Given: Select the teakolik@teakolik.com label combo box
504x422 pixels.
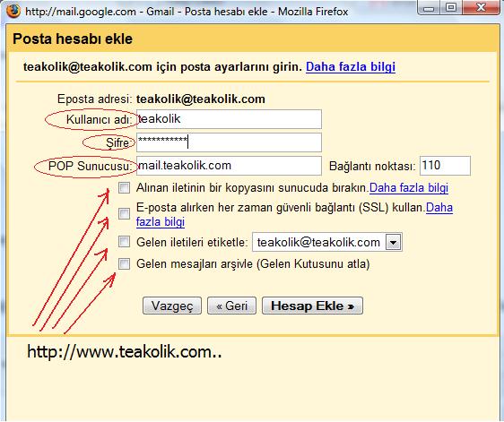Looking at the screenshot, I should point(327,242).
